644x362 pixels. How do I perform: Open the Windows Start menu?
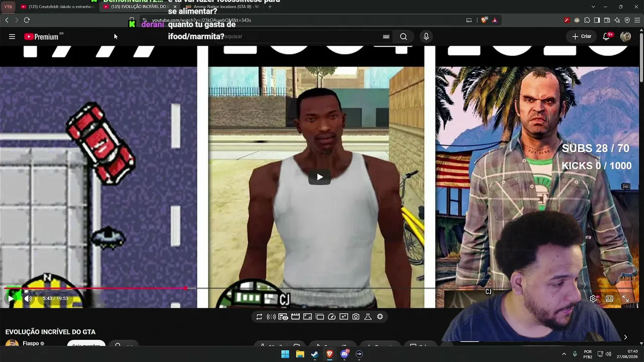point(285,354)
